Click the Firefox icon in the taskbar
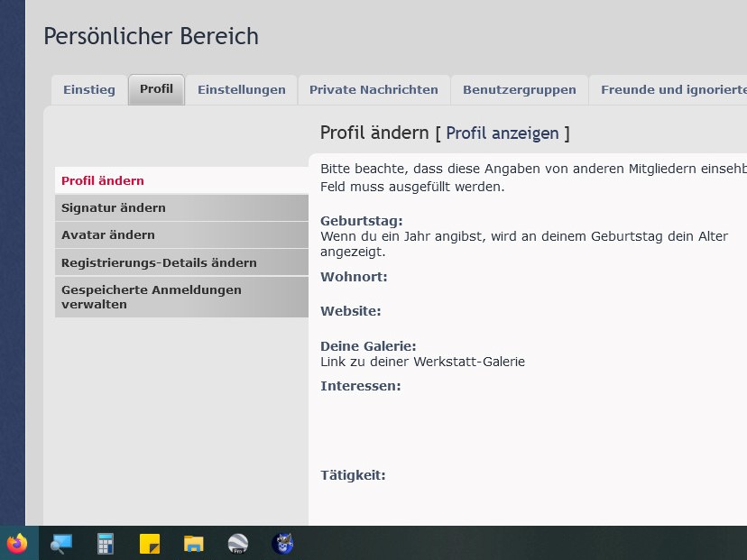Image resolution: width=747 pixels, height=560 pixels. (x=17, y=544)
